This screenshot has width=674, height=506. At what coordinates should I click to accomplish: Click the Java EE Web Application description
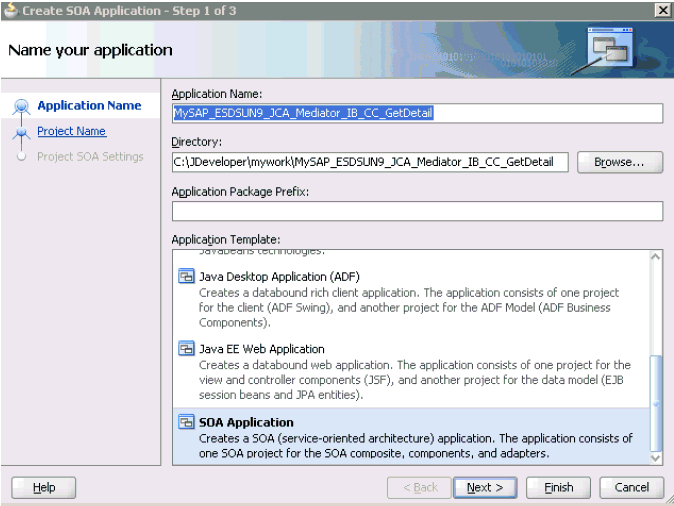[x=414, y=380]
